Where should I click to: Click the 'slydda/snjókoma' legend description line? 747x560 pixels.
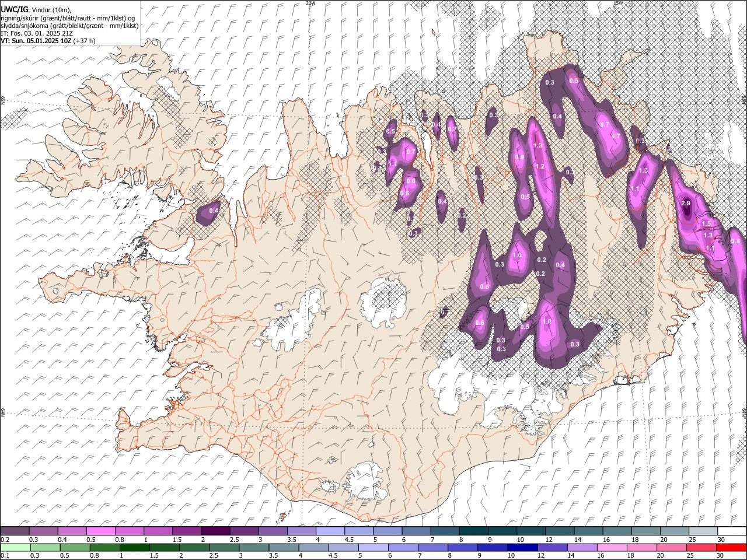point(69,26)
